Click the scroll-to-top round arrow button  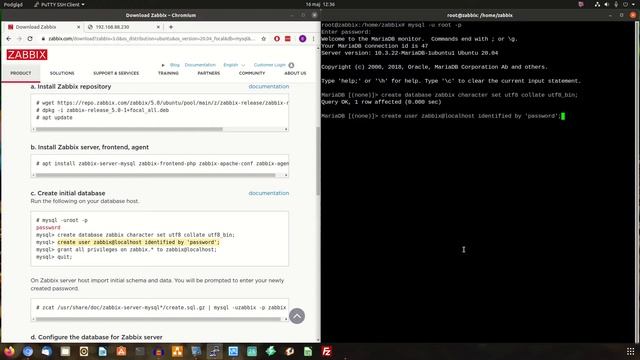pos(297,316)
